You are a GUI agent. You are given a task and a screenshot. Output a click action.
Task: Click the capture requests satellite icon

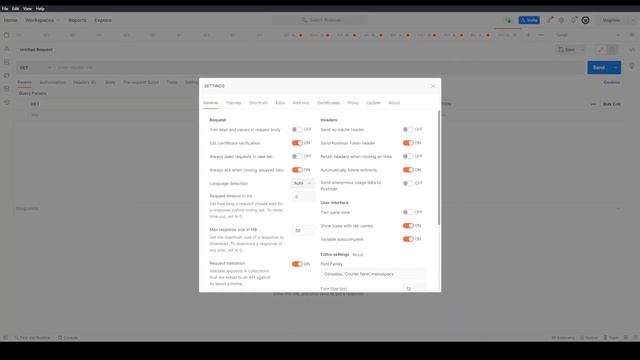550,20
